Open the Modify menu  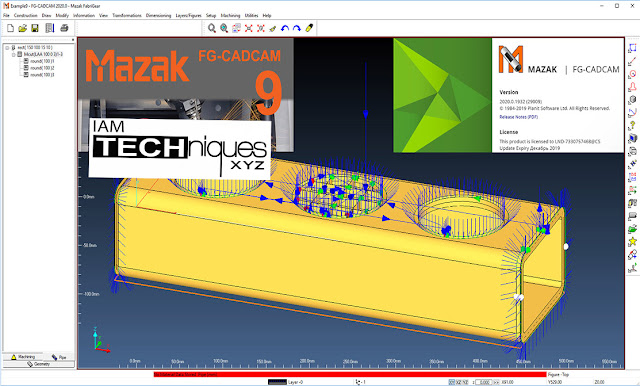pos(62,16)
